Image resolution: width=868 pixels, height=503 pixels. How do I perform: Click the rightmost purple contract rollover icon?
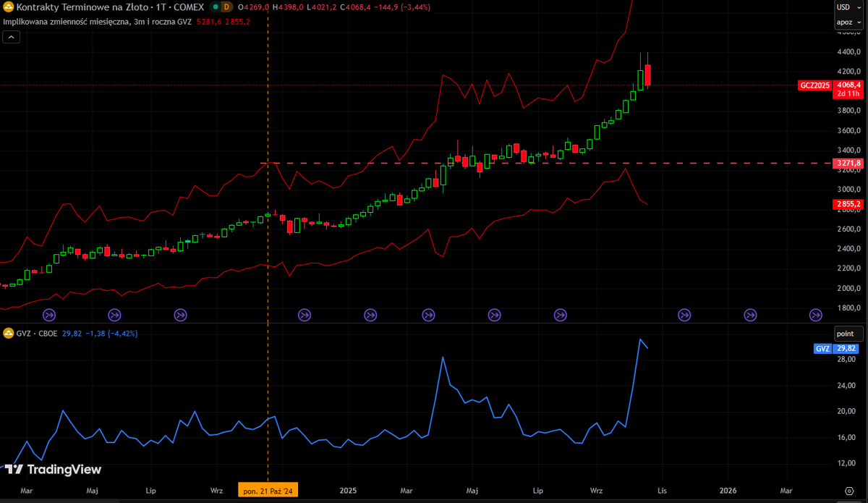pos(815,315)
